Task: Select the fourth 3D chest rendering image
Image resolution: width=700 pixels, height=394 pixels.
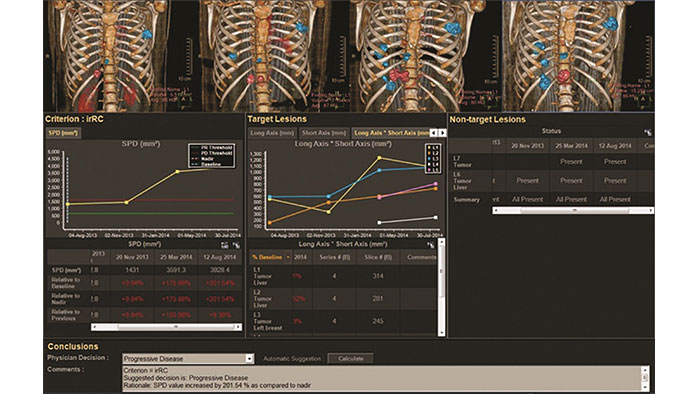Action: point(579,56)
